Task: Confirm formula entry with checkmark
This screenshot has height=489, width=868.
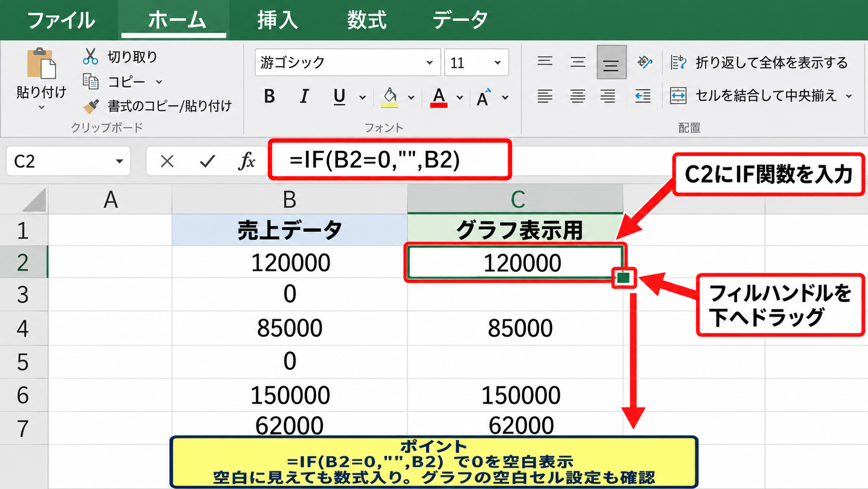Action: 207,161
